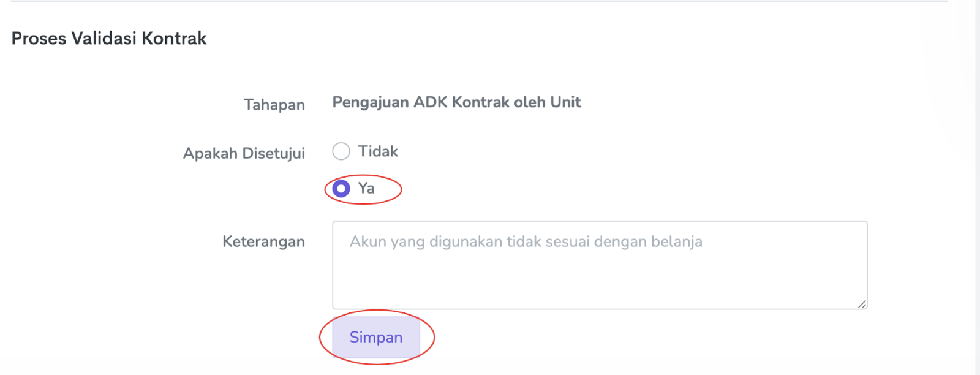Click "Pengajuan ADK Kontrak oleh Unit" stage text
Screen dimensions: 980x375
point(456,102)
